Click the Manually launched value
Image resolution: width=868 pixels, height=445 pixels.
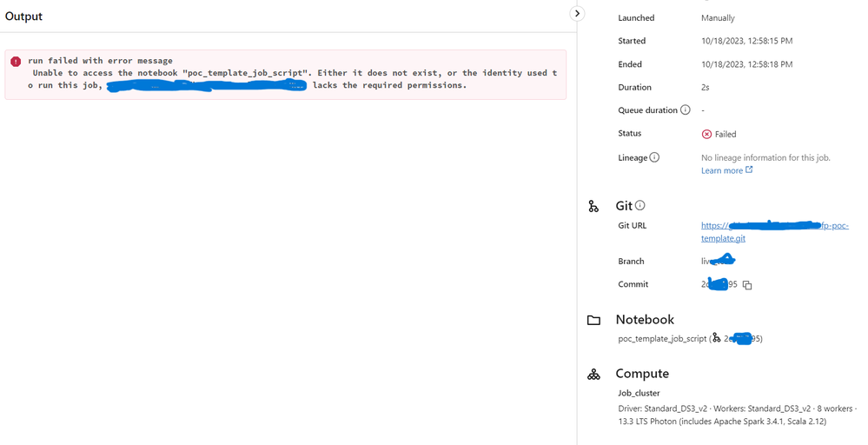pos(718,17)
